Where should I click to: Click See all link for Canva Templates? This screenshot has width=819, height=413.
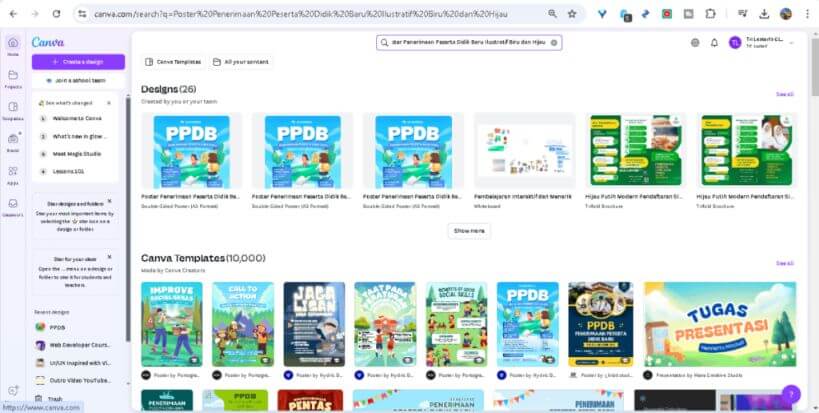point(785,264)
